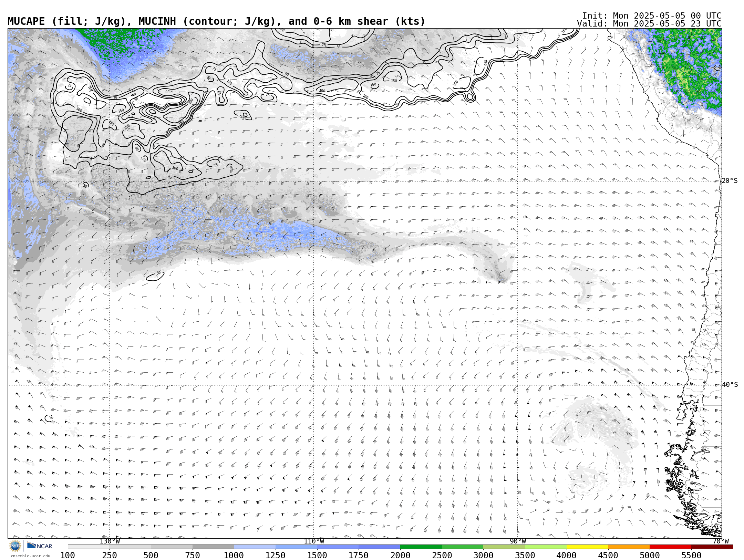Click the Init: Mon 2025-05-05 00 UTC text
This screenshot has width=744, height=560.
pyautogui.click(x=651, y=16)
